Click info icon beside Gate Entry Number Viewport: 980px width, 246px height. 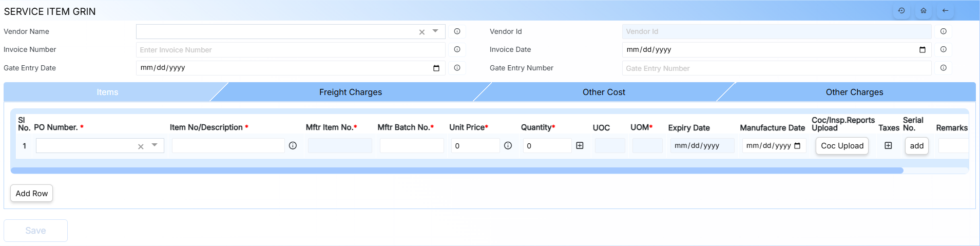[943, 68]
